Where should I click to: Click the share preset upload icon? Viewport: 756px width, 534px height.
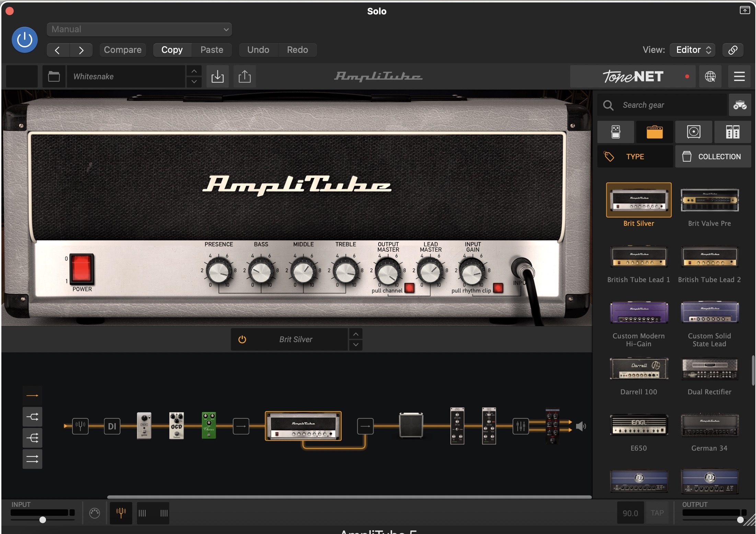tap(244, 76)
